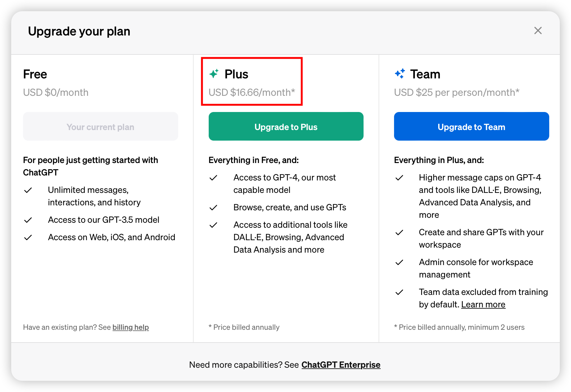The width and height of the screenshot is (571, 392).
Task: Click checkmark next to Unlimited messages feature
Action: (x=28, y=190)
